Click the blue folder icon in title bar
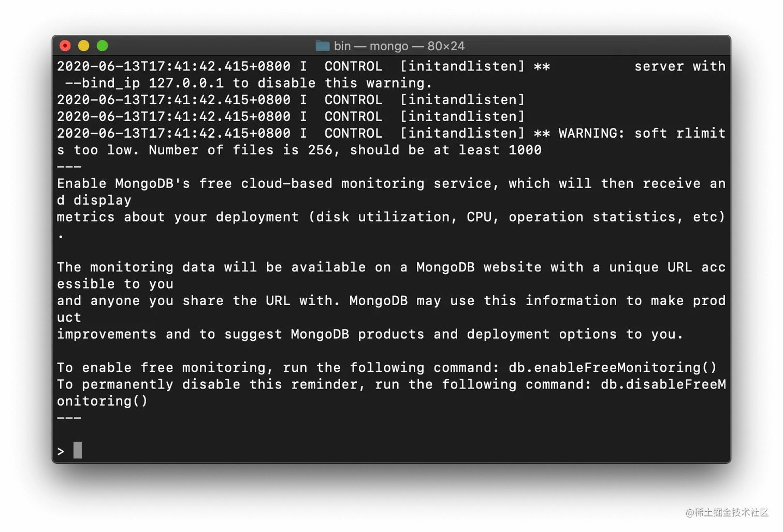This screenshot has width=783, height=532. pyautogui.click(x=323, y=46)
